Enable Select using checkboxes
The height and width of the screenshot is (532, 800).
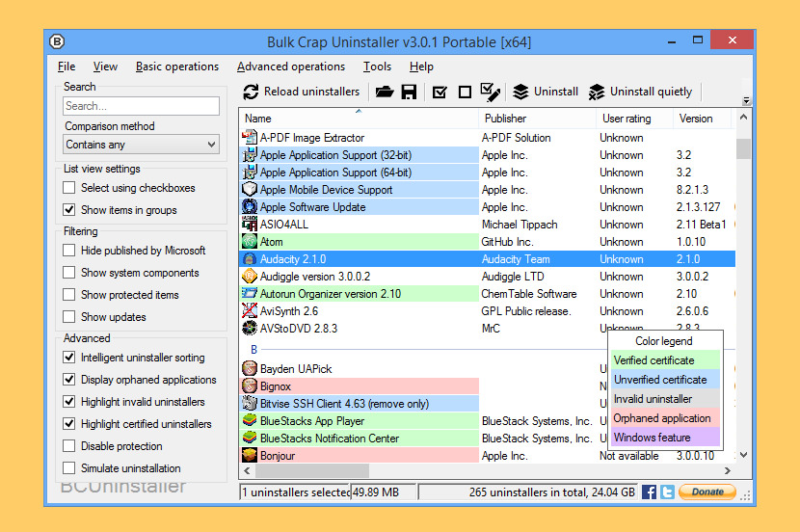(x=68, y=188)
